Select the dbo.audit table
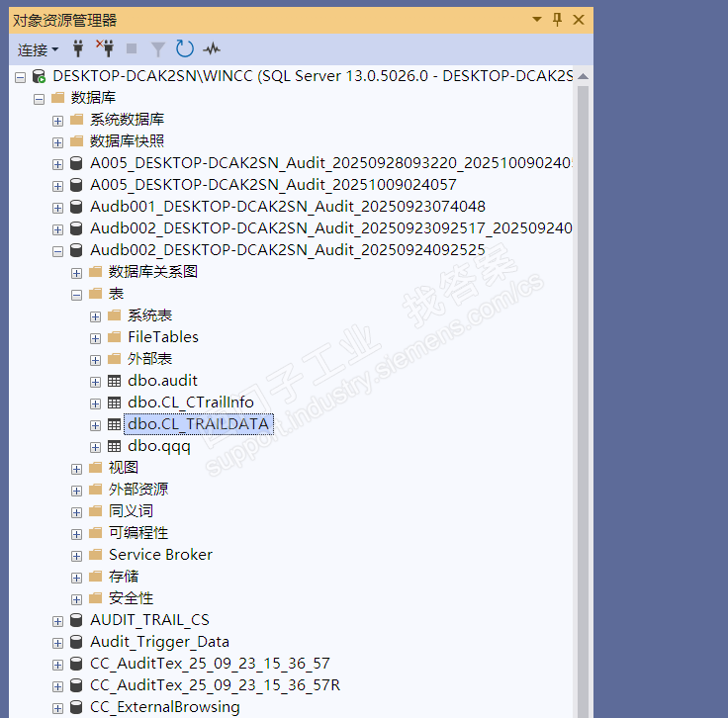The height and width of the screenshot is (718, 728). tap(162, 381)
